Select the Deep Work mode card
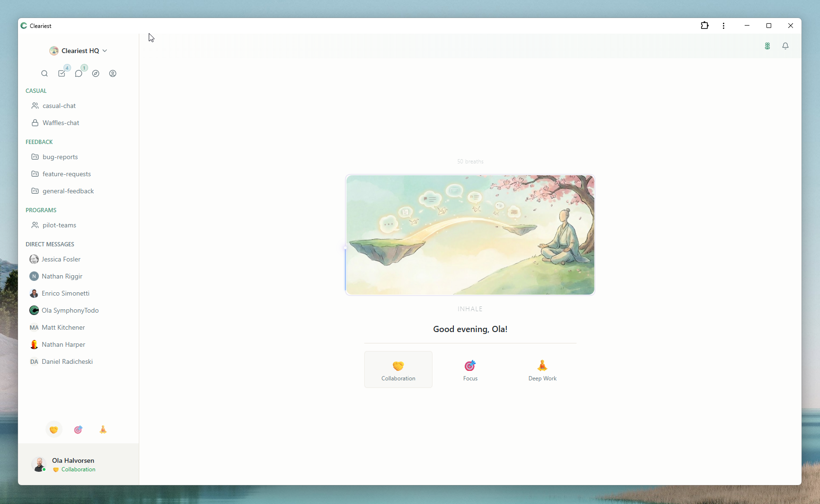 (x=542, y=369)
